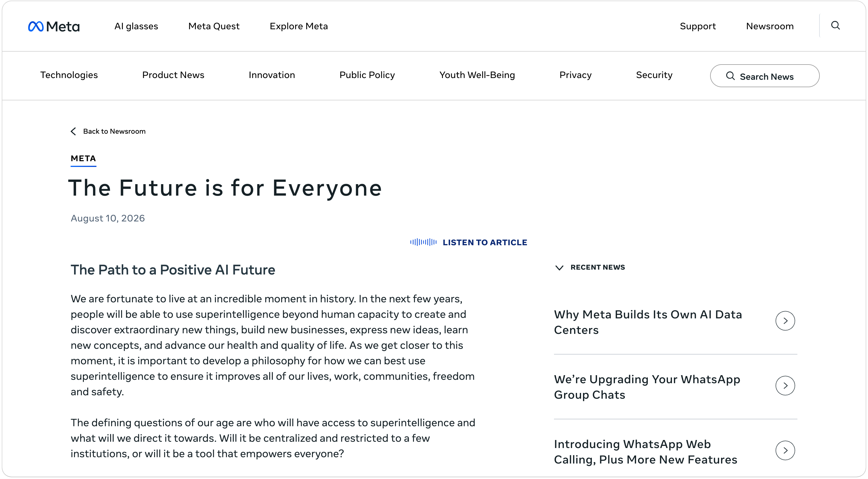Open the WhatsApp Web Calling article arrow

coord(785,450)
